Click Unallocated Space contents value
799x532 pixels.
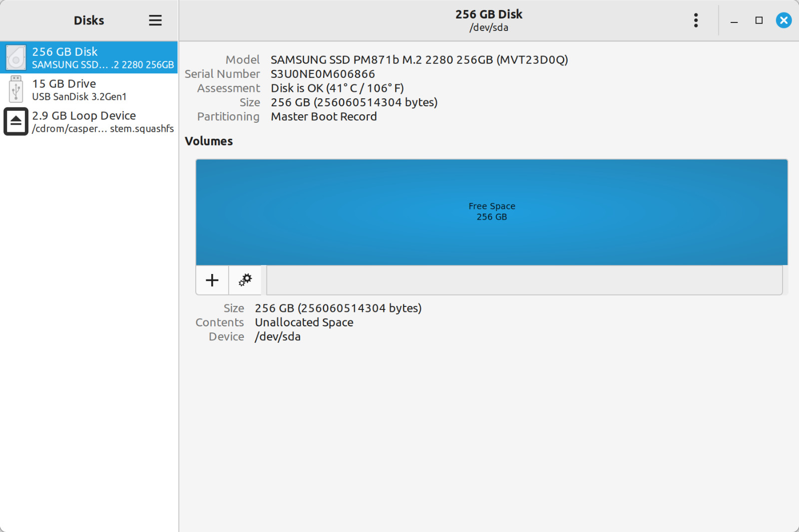click(x=304, y=322)
